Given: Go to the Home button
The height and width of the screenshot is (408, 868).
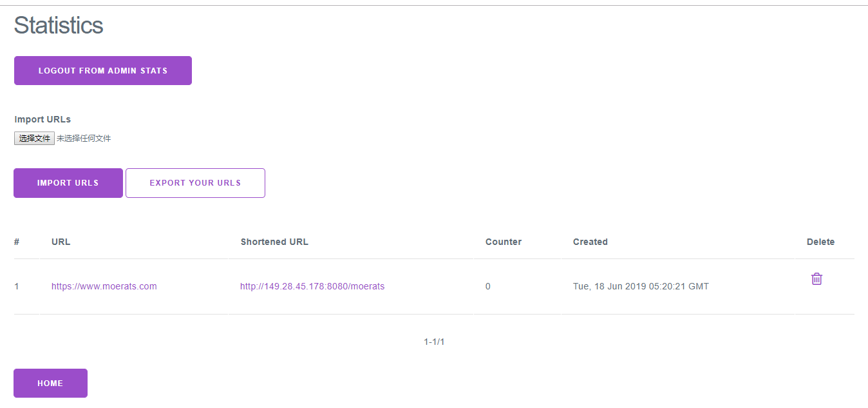Looking at the screenshot, I should (x=50, y=384).
